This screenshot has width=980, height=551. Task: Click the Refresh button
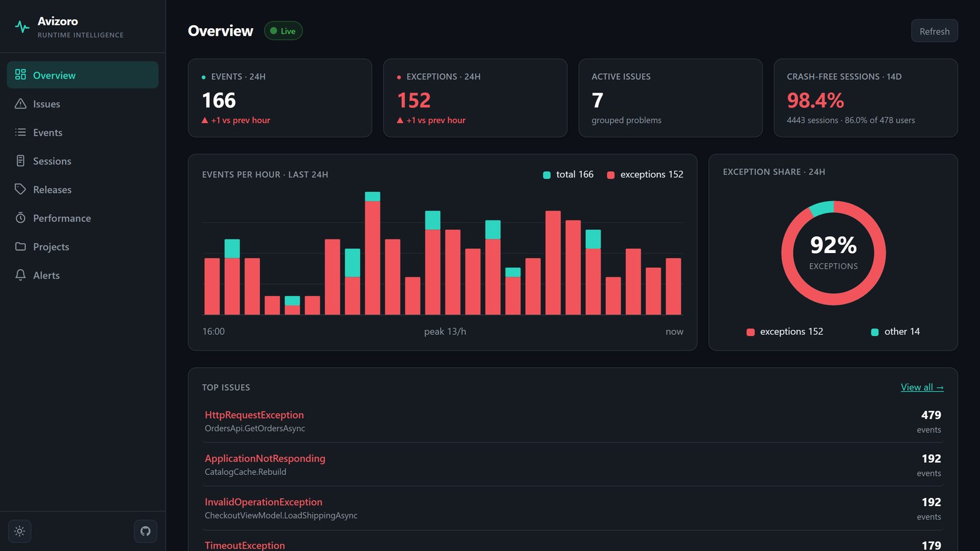pyautogui.click(x=934, y=31)
